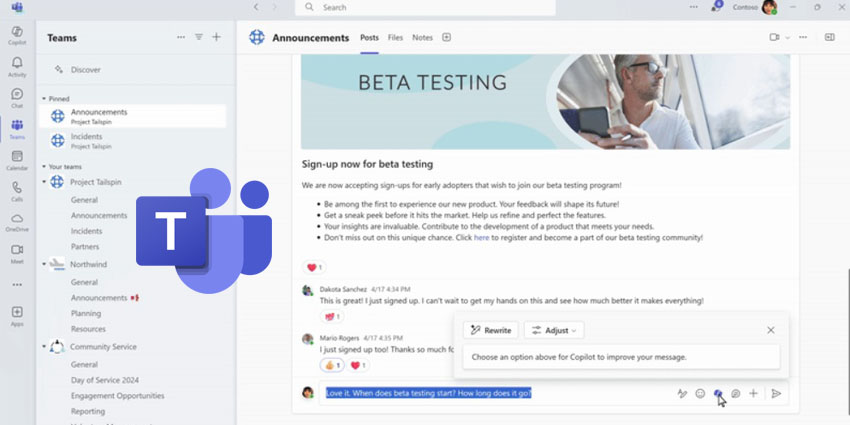Open the Loop component icon in compose box
Image resolution: width=850 pixels, height=425 pixels.
click(x=736, y=394)
